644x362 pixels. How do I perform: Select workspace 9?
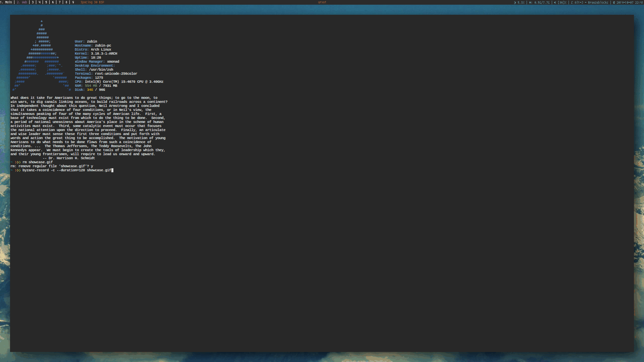coord(73,2)
